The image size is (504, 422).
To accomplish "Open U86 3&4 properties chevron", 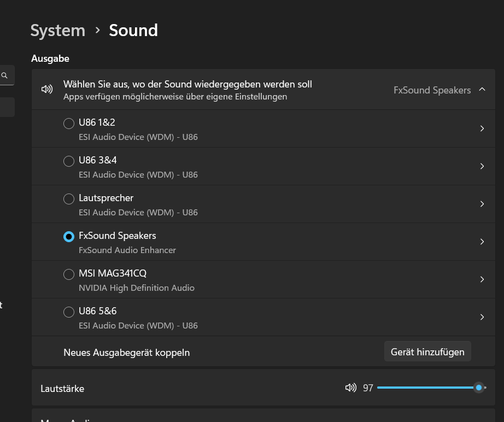I will [x=482, y=166].
